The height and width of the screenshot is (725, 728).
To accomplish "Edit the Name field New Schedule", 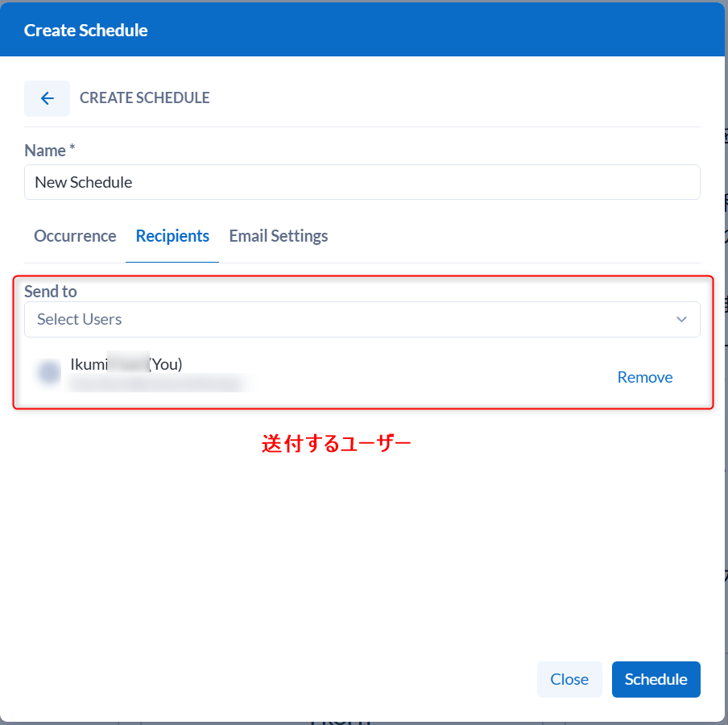I will [362, 182].
